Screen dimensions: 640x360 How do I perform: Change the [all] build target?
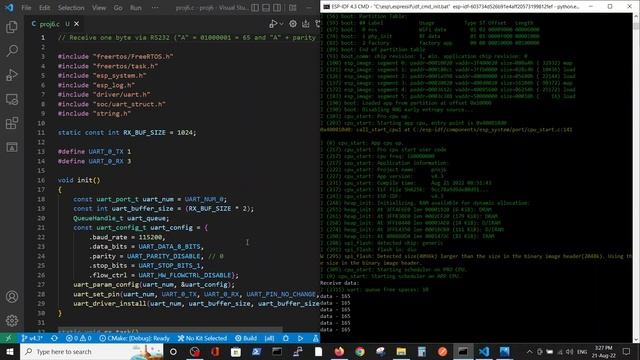pyautogui.click(x=269, y=338)
